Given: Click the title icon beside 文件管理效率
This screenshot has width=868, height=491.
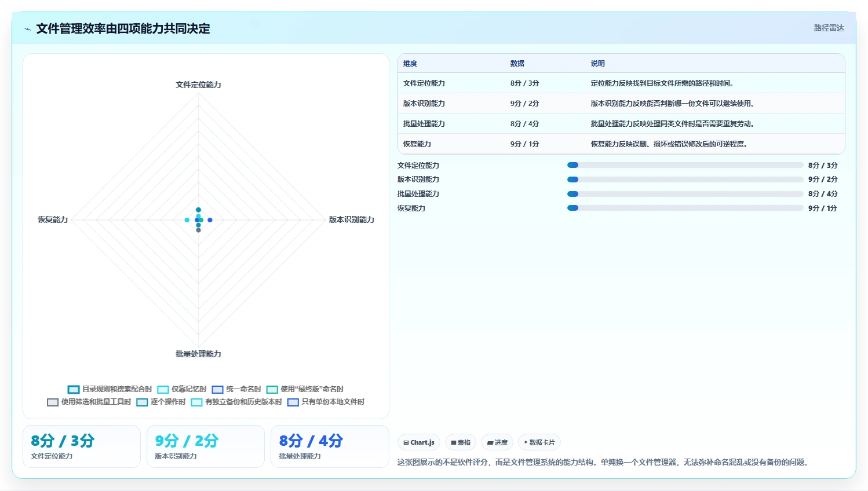Looking at the screenshot, I should (x=27, y=29).
